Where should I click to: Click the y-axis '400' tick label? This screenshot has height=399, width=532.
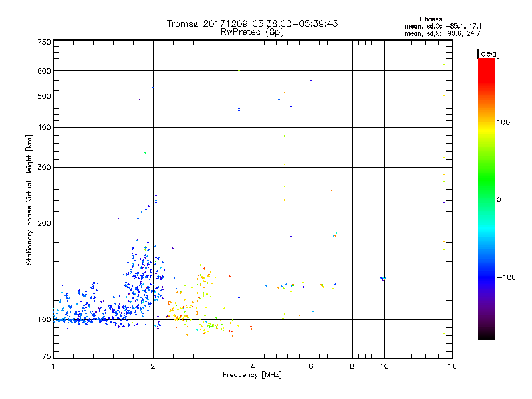pos(44,127)
